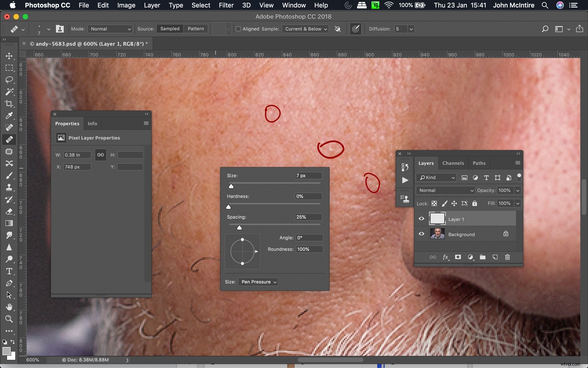Image resolution: width=588 pixels, height=368 pixels.
Task: Select the Lasso tool
Action: (x=9, y=80)
